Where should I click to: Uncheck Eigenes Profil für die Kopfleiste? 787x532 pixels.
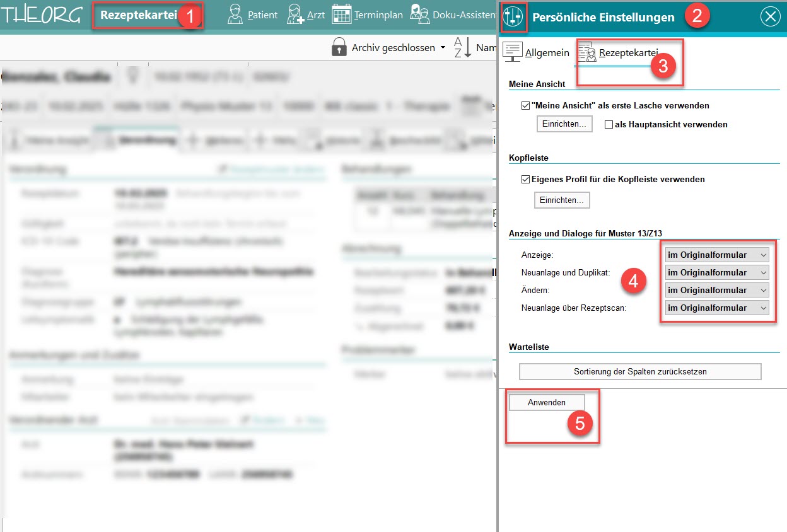tap(525, 180)
